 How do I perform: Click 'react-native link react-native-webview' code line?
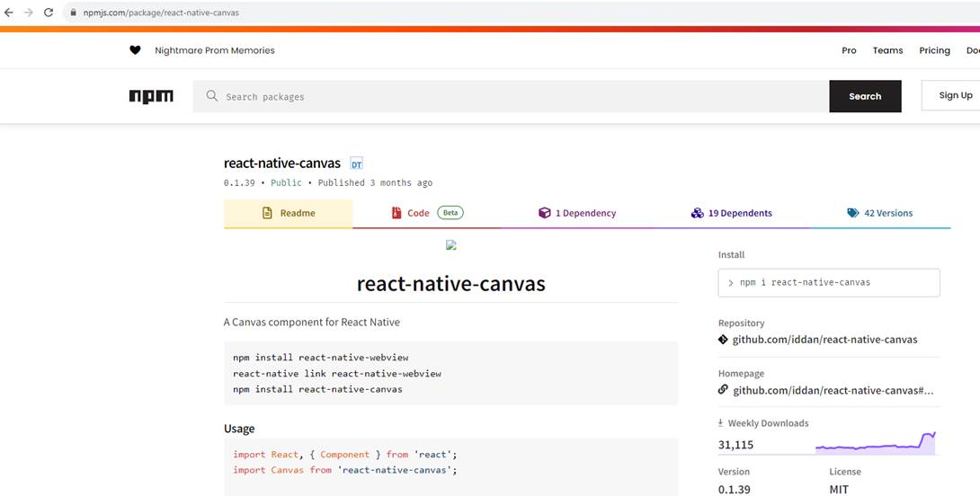click(x=337, y=374)
